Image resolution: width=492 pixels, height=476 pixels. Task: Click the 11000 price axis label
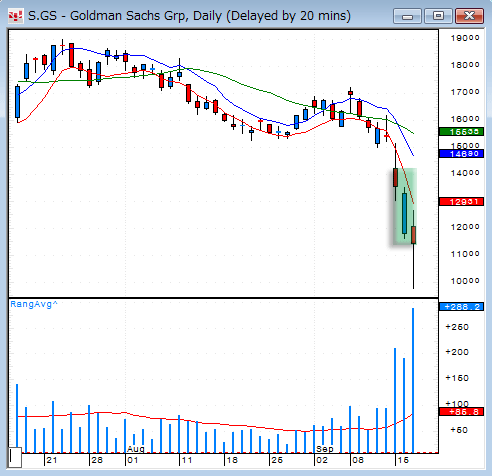pos(465,254)
